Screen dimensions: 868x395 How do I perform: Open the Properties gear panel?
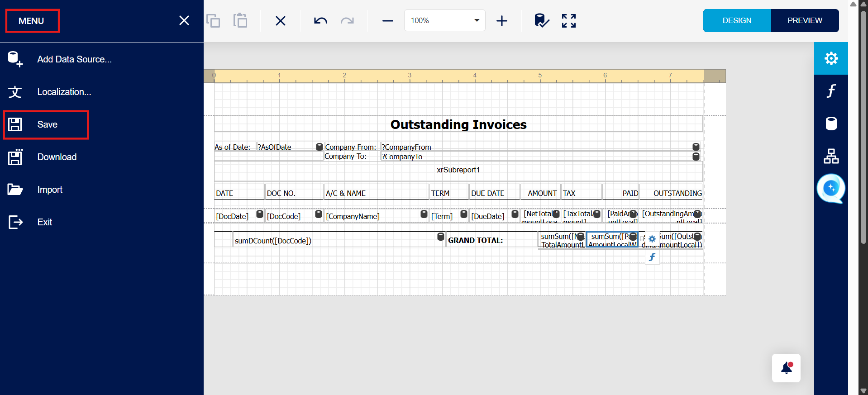831,58
